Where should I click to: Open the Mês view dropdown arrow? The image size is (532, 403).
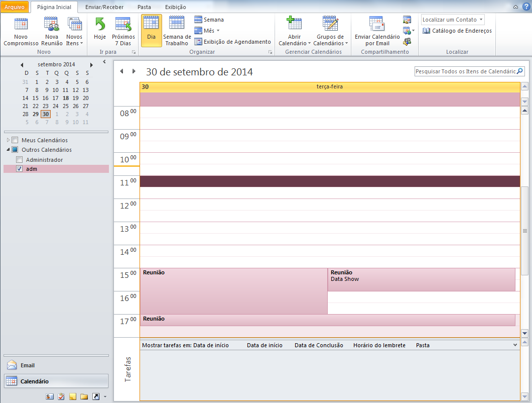coord(218,31)
